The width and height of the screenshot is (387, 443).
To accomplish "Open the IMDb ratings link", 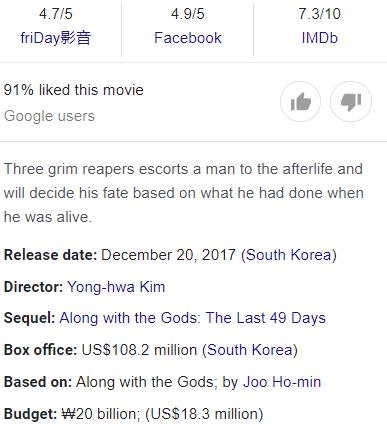I will click(x=320, y=38).
